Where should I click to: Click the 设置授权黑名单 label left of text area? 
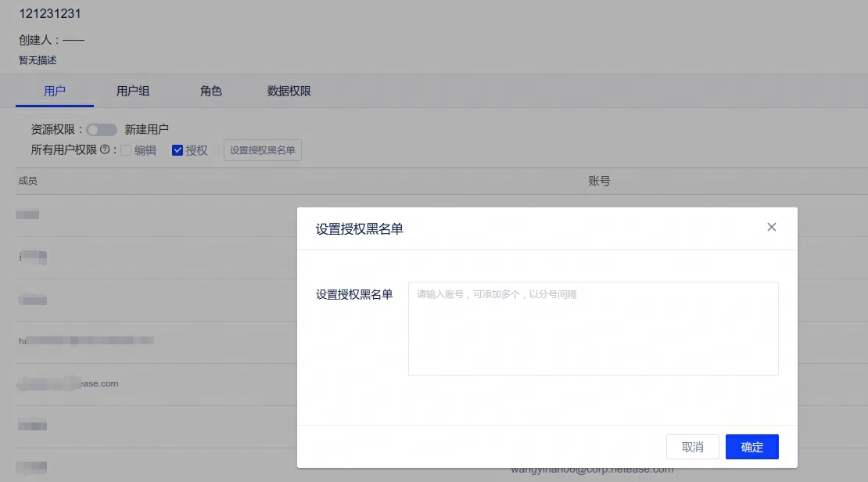[354, 294]
